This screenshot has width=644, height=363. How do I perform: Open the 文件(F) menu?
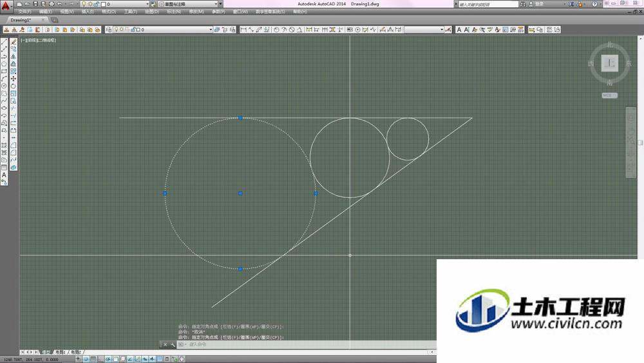tap(24, 12)
